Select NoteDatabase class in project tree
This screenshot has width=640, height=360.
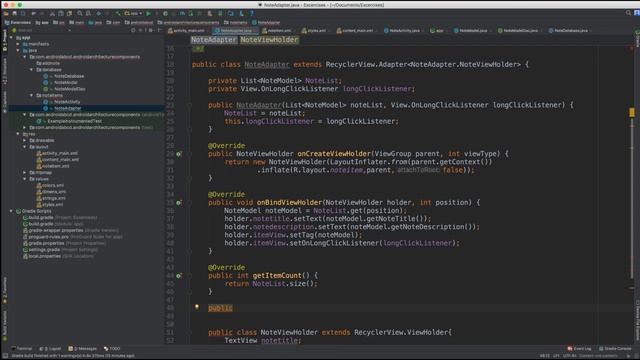[x=69, y=76]
